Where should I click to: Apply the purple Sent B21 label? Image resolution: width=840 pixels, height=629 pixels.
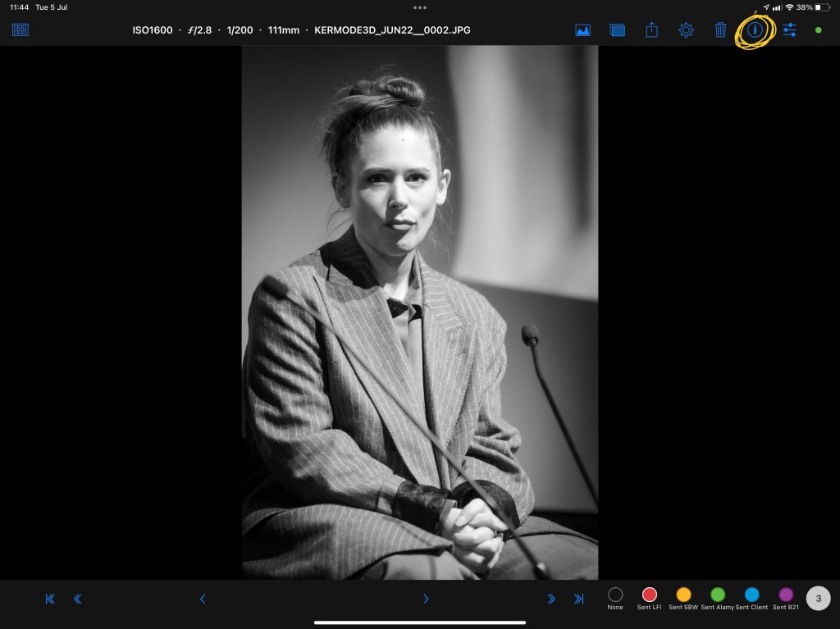tap(786, 595)
